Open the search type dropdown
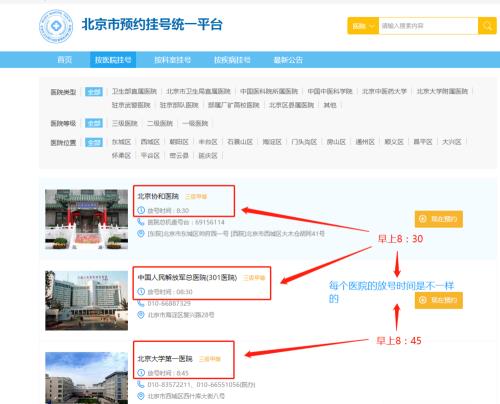This screenshot has width=500, height=404. point(363,26)
